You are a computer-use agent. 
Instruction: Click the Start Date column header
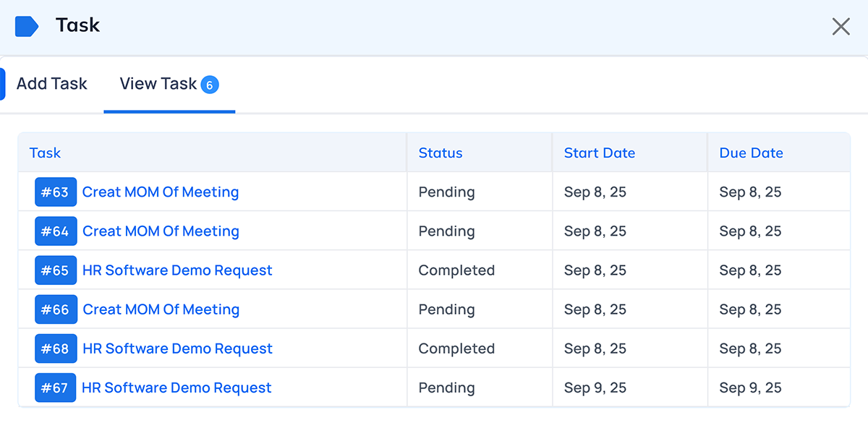pyautogui.click(x=600, y=153)
